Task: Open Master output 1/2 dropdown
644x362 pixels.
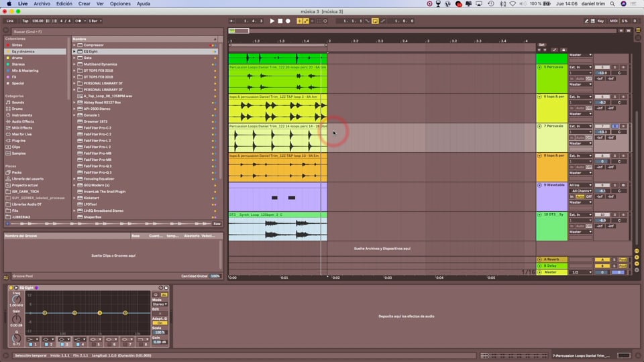Action: click(580, 272)
